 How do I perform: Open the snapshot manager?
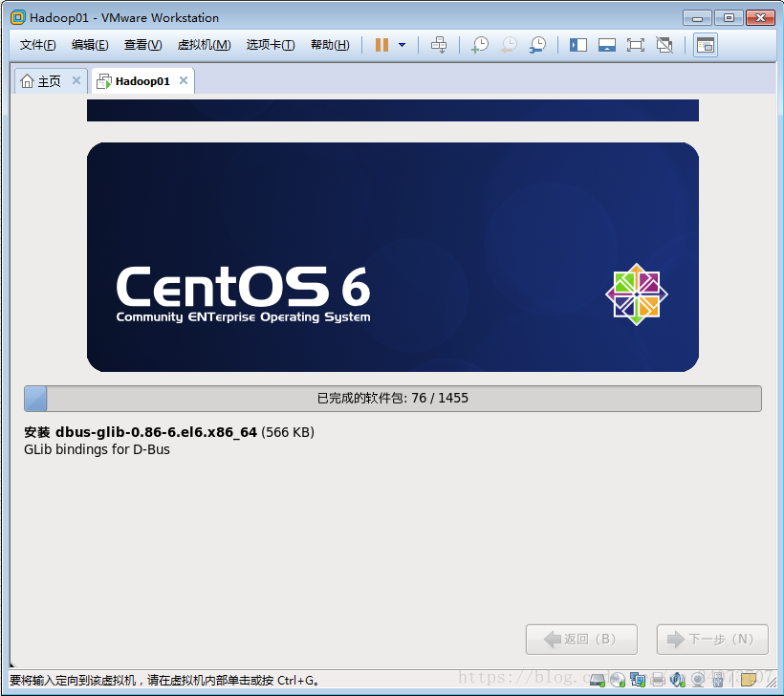point(537,45)
